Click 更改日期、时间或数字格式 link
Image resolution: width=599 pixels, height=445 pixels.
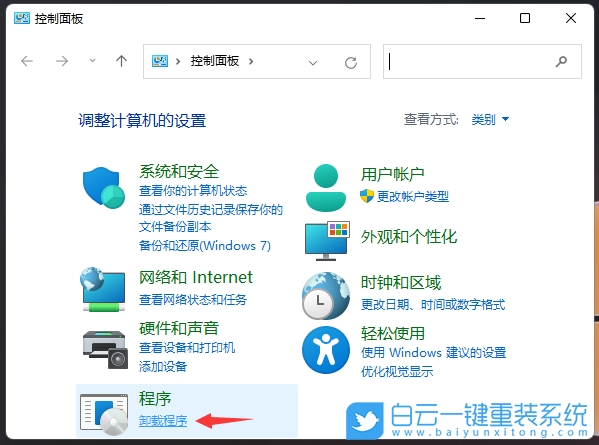(433, 304)
